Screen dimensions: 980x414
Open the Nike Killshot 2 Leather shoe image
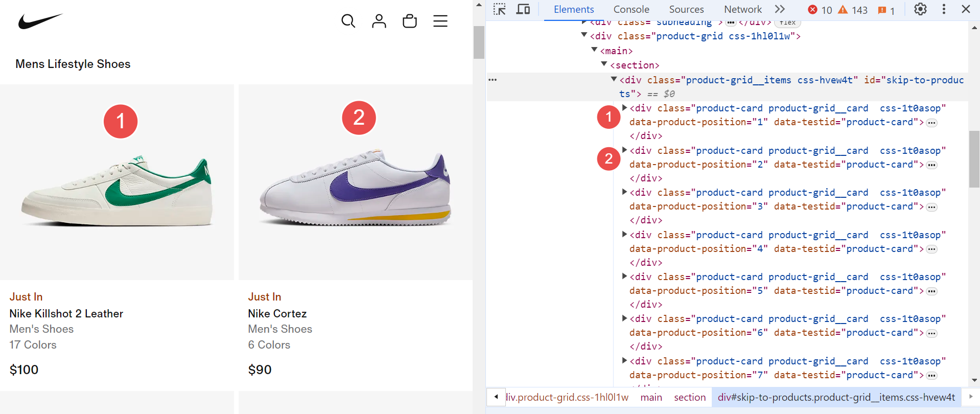pos(117,182)
